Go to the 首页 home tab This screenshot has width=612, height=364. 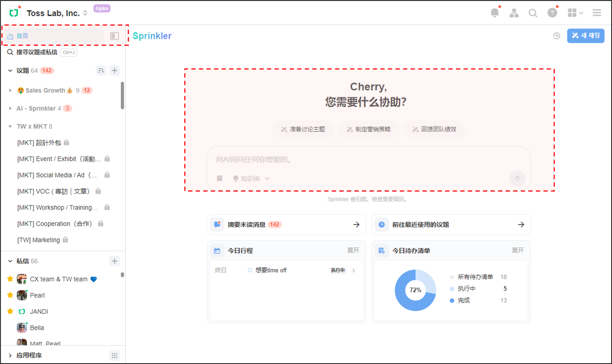tap(54, 36)
